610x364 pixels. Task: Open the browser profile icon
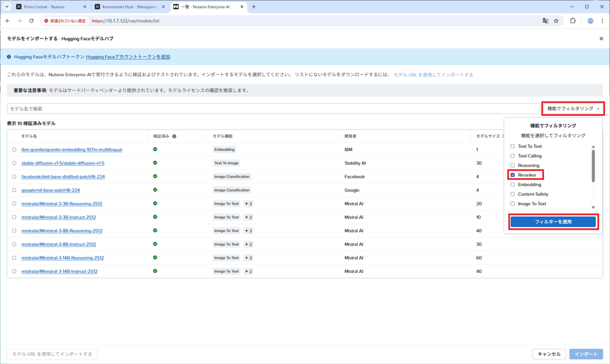click(x=590, y=21)
